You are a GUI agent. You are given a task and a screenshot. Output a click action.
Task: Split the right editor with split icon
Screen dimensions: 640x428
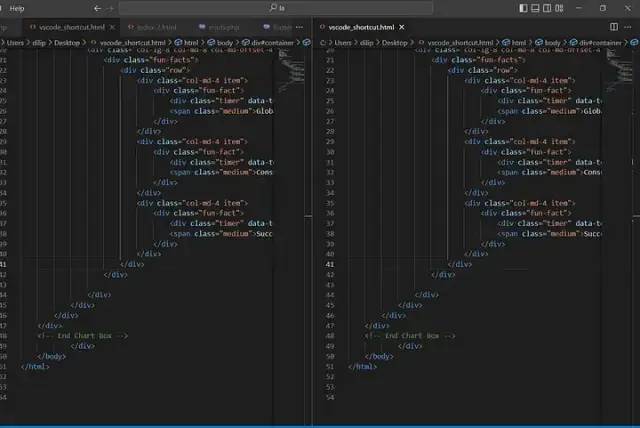pyautogui.click(x=614, y=27)
